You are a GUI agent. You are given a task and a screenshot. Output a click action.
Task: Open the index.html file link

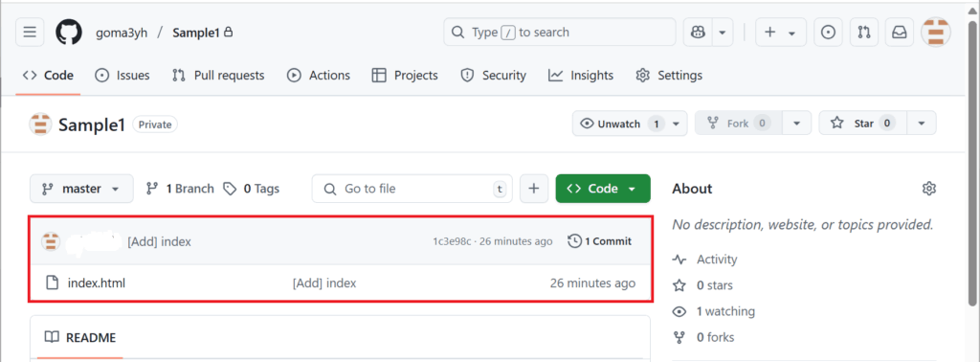pyautogui.click(x=97, y=283)
